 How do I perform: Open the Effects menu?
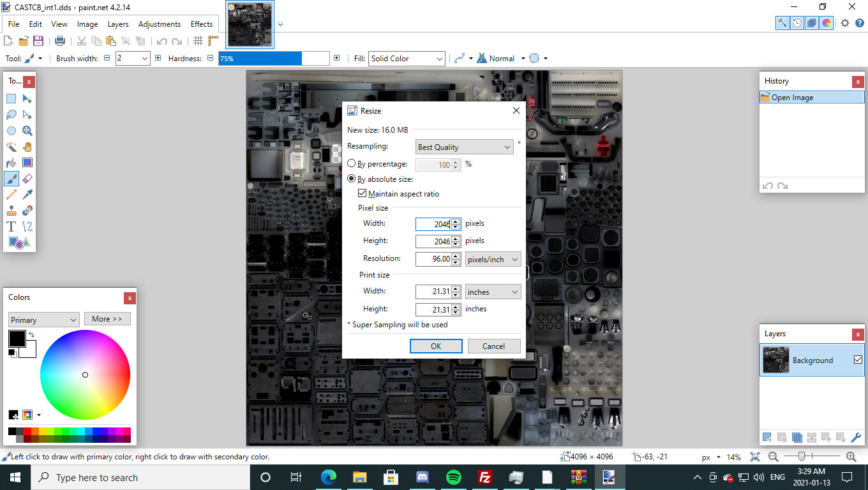pos(202,24)
